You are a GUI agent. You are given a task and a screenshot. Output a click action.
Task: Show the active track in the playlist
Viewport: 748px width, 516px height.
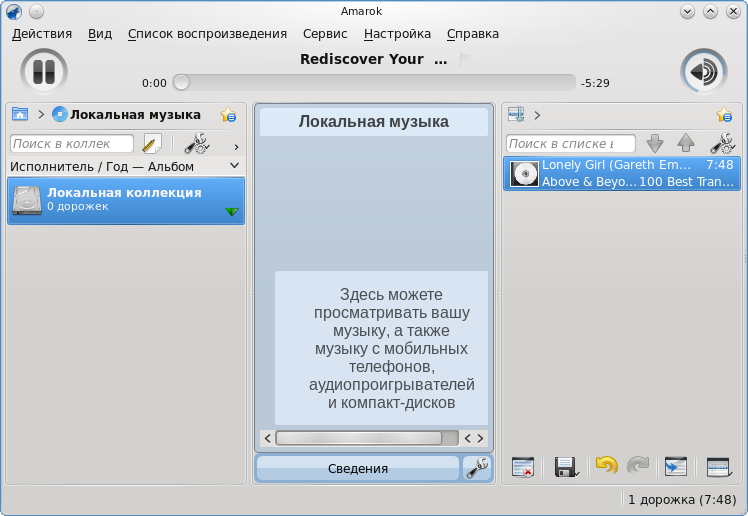pyautogui.click(x=676, y=467)
